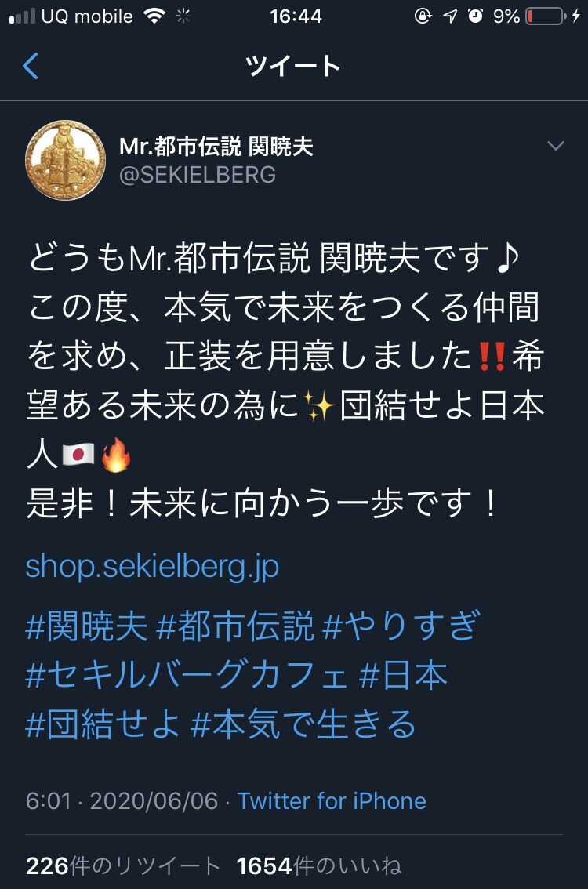View the 226件のリツイート list
Image resolution: width=588 pixels, height=889 pixels.
[x=123, y=865]
